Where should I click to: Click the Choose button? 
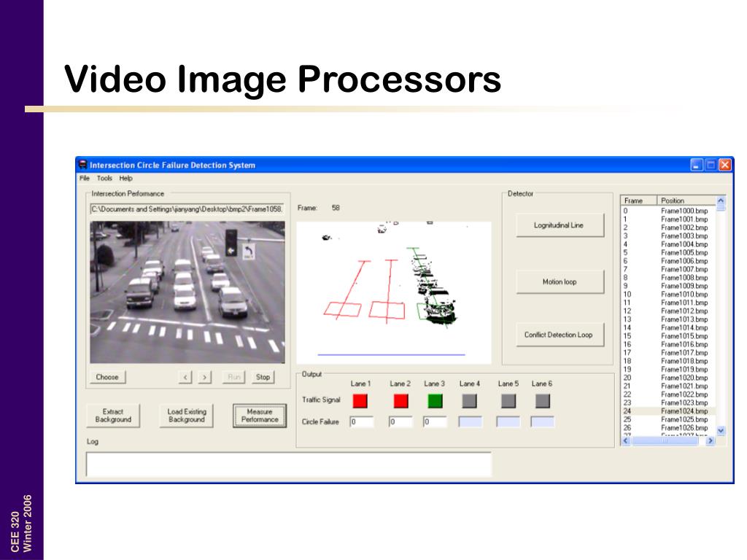click(x=107, y=377)
